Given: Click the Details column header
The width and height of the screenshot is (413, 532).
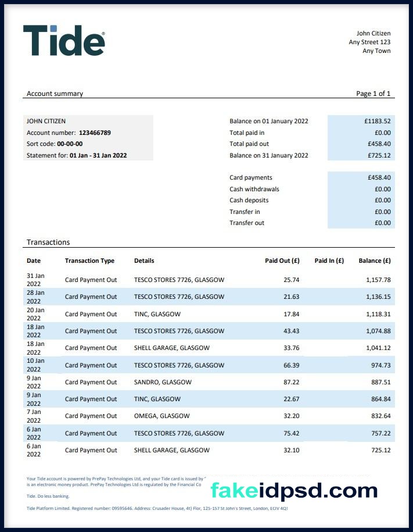Looking at the screenshot, I should [x=144, y=260].
